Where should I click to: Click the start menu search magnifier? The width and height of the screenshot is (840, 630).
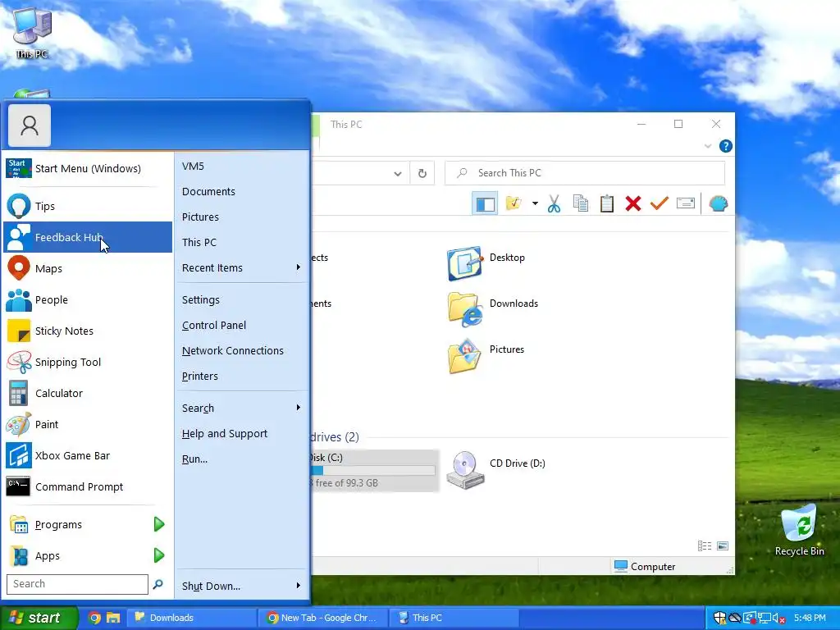[158, 584]
